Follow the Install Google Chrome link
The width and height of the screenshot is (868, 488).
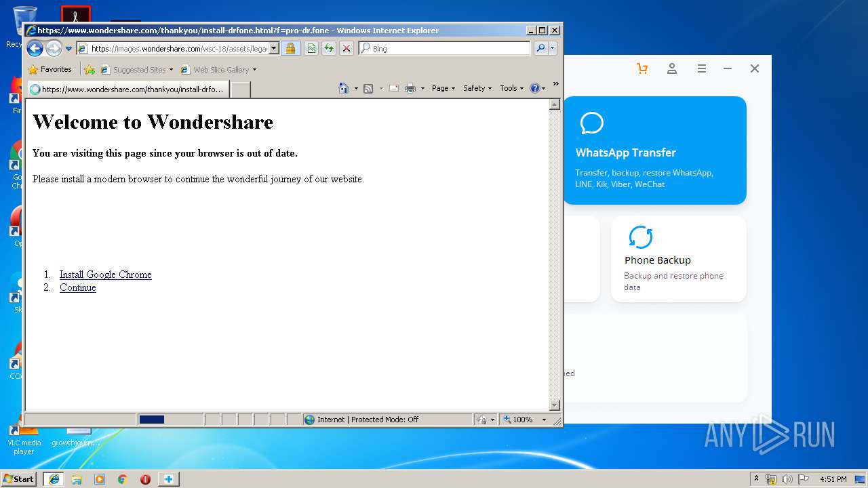[105, 274]
